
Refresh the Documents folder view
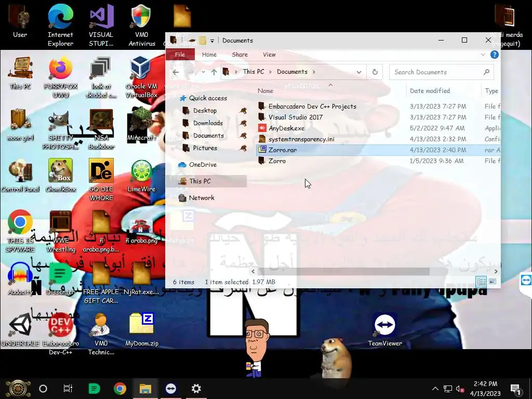coord(375,72)
